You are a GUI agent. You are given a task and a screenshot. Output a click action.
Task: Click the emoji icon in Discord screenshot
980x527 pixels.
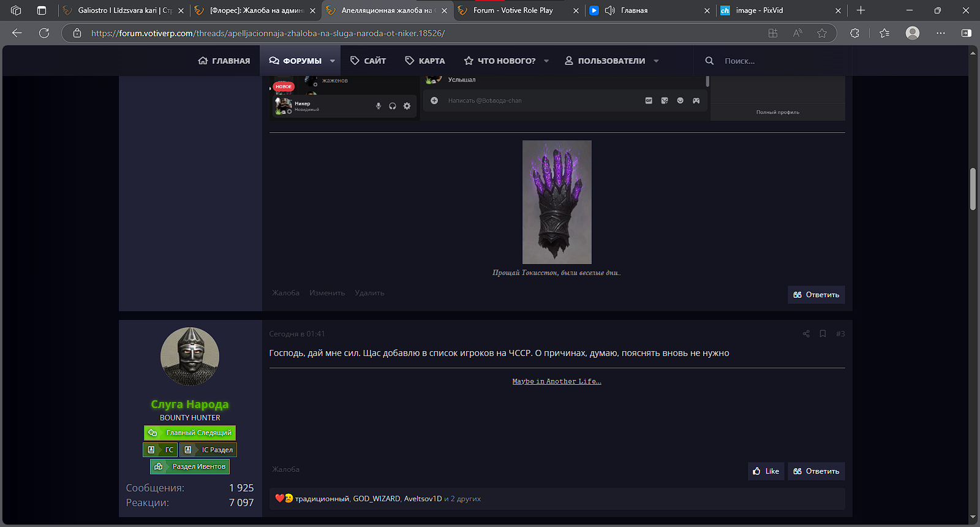(680, 100)
